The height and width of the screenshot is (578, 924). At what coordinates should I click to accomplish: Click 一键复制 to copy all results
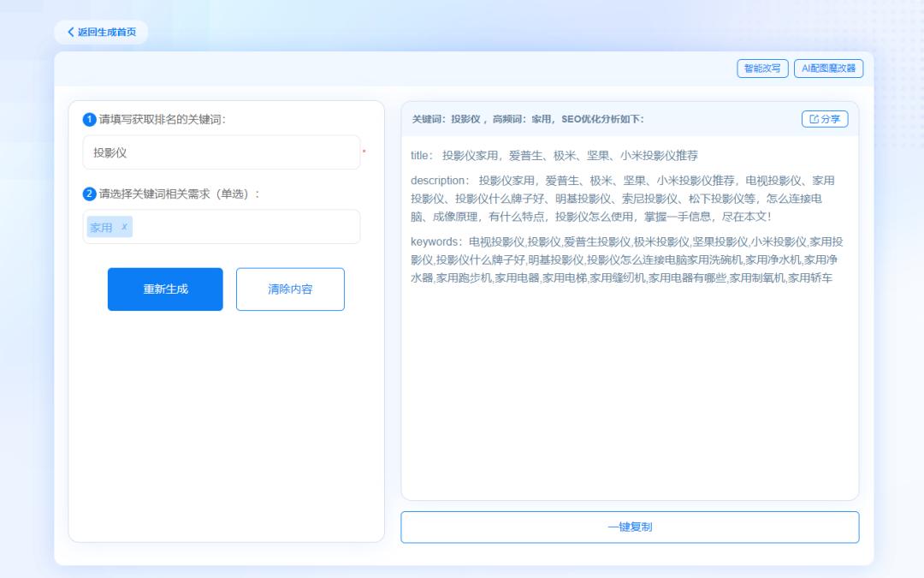pos(630,527)
